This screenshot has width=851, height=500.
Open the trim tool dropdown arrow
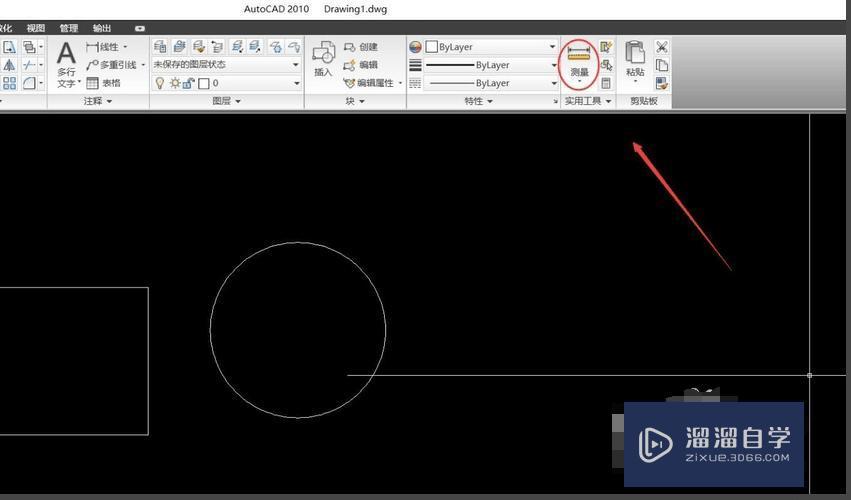pyautogui.click(x=41, y=65)
